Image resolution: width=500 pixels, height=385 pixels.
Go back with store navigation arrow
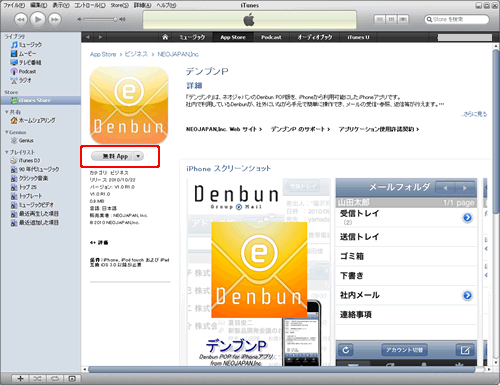88,37
